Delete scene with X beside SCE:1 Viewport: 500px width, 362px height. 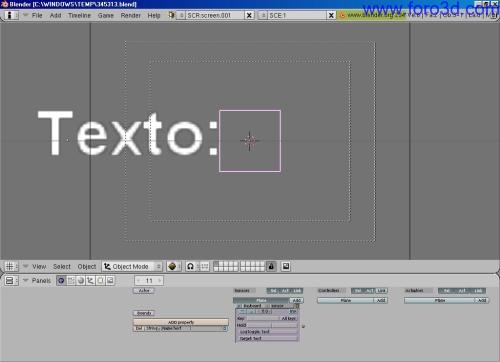point(331,15)
